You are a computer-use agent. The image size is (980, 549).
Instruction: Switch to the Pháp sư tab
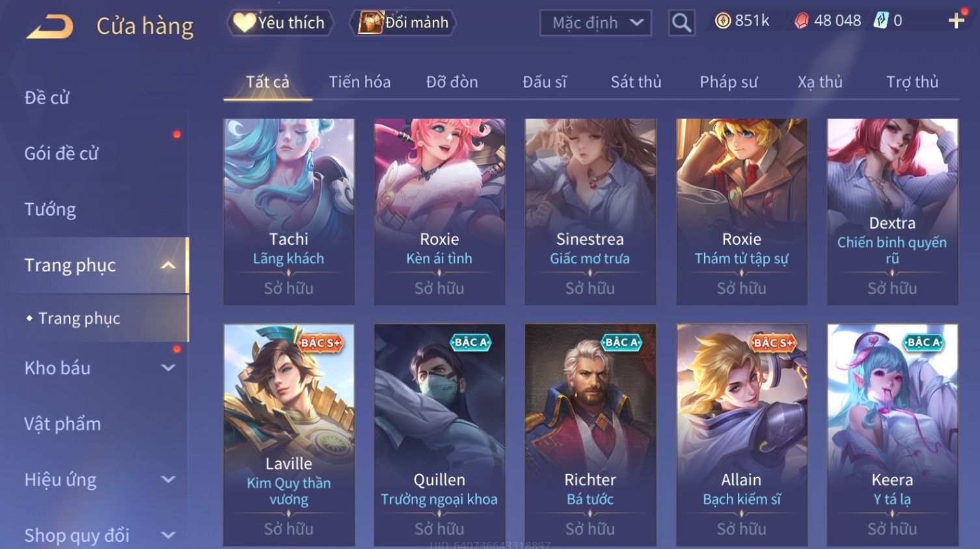click(729, 82)
